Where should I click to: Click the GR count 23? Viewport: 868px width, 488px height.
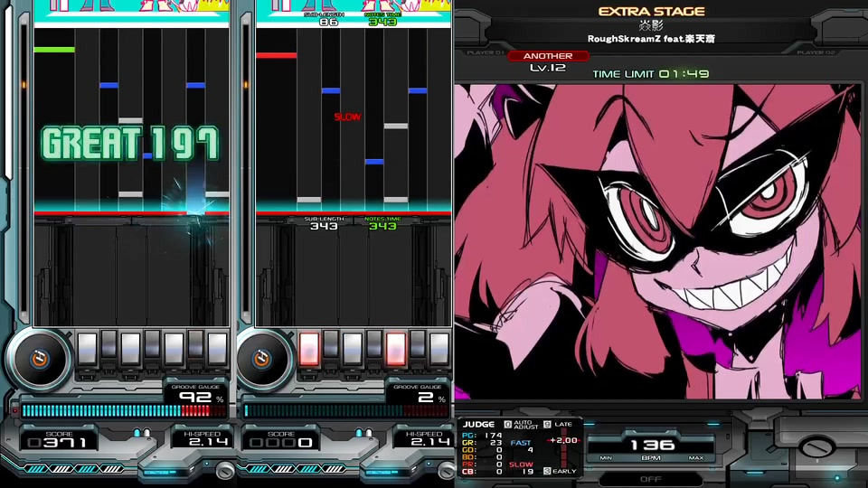tap(496, 443)
